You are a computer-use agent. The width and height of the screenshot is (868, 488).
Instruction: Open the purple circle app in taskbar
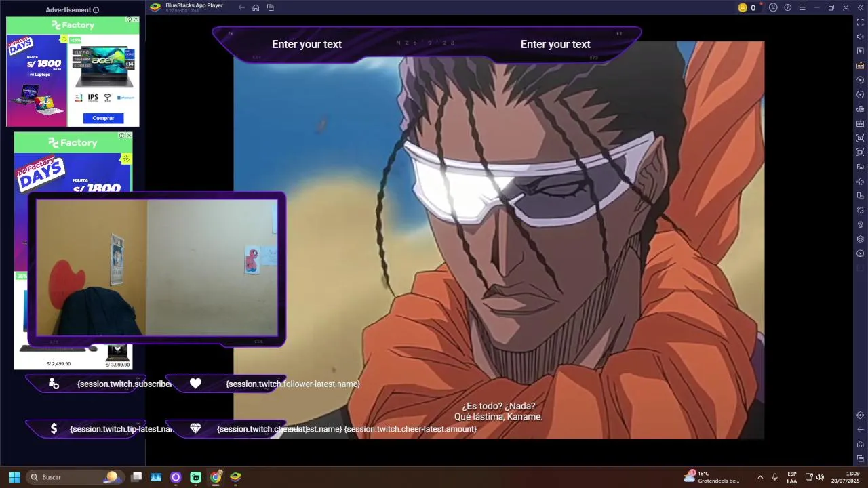pos(176,477)
